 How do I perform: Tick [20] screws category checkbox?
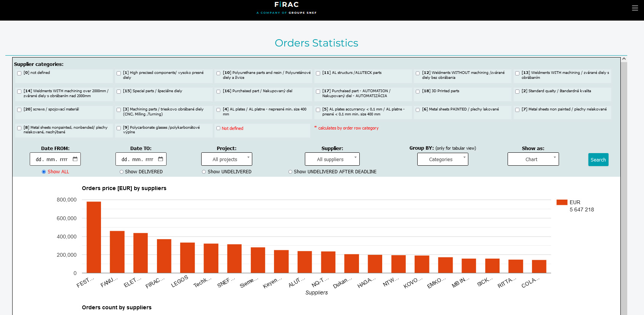click(x=19, y=110)
